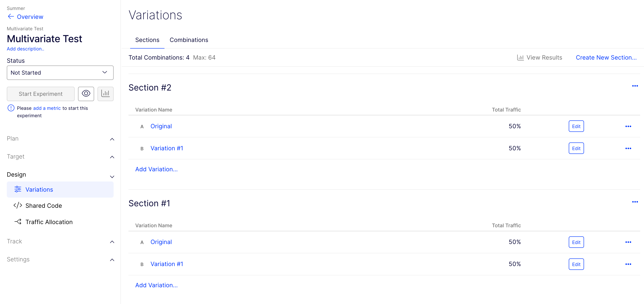
Task: Click the eye preview icon
Action: click(86, 93)
